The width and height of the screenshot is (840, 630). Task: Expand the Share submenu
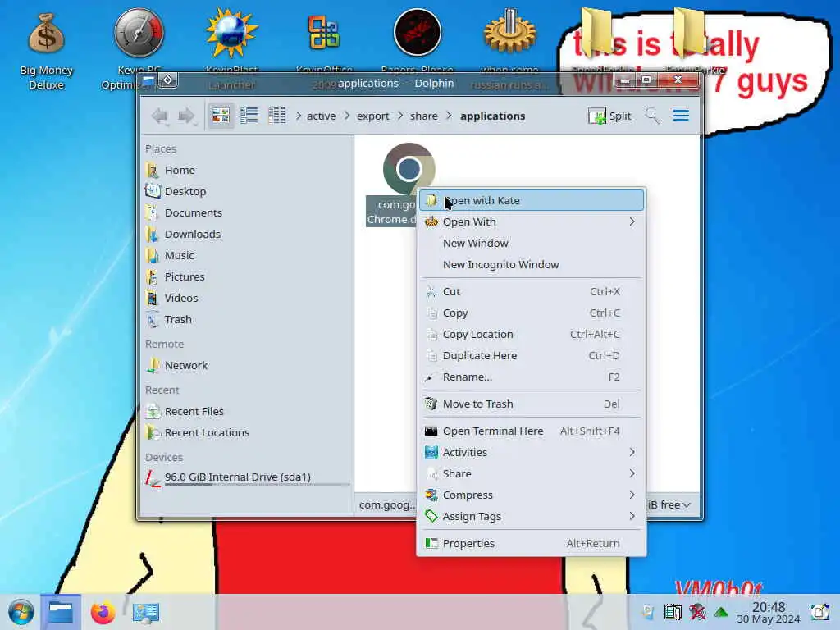(532, 474)
